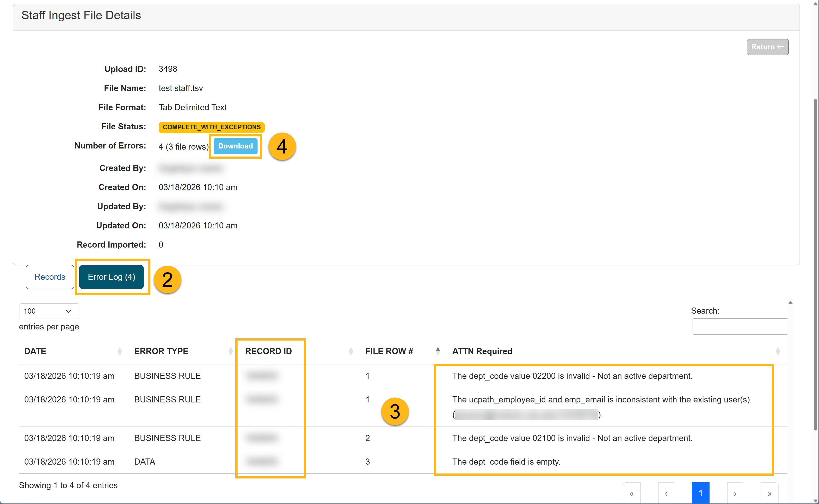Jump to last page with double-right chevron
The width and height of the screenshot is (819, 504).
[x=770, y=493]
